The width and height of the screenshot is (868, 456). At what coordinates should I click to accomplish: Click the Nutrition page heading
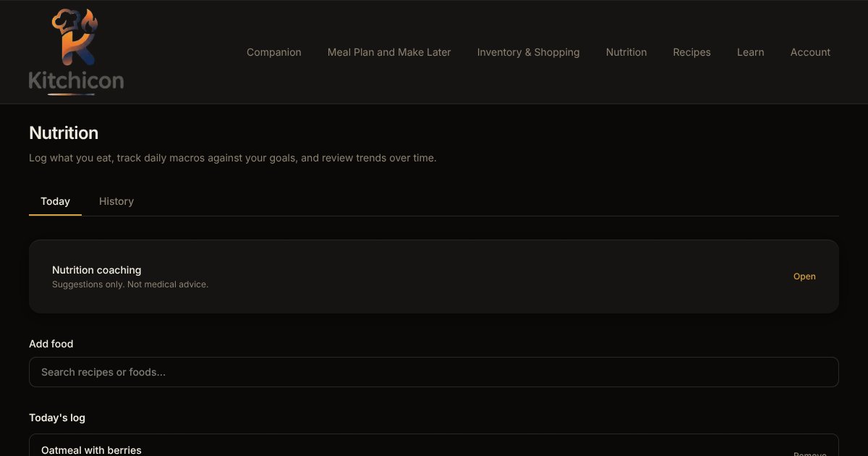[x=64, y=133]
